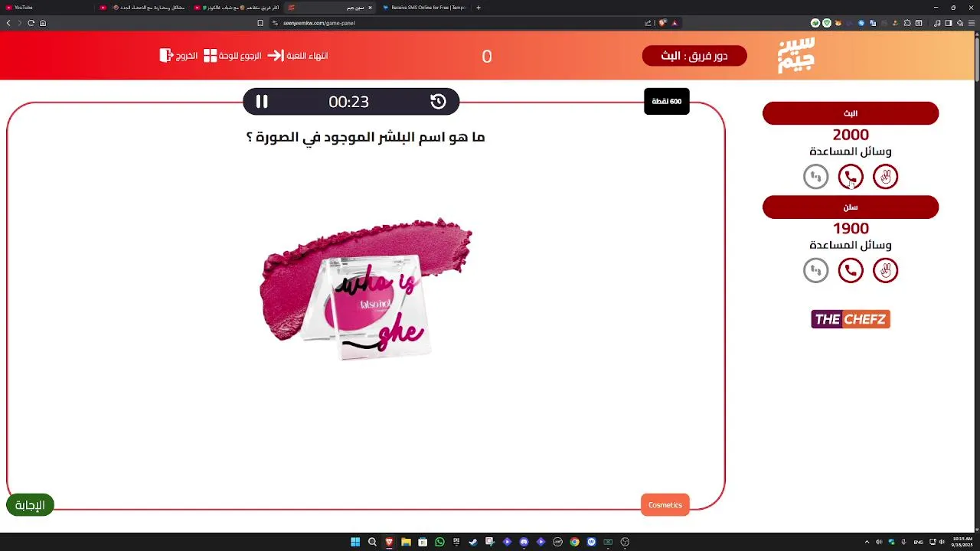Open the سين جيم logo in header
980x551 pixels.
pos(796,55)
